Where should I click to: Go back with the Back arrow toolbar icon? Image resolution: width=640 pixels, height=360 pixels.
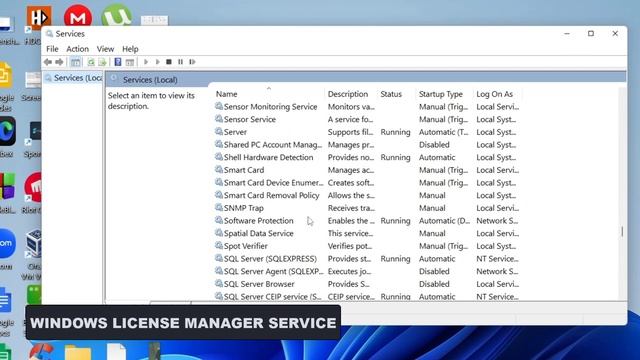pyautogui.click(x=48, y=62)
